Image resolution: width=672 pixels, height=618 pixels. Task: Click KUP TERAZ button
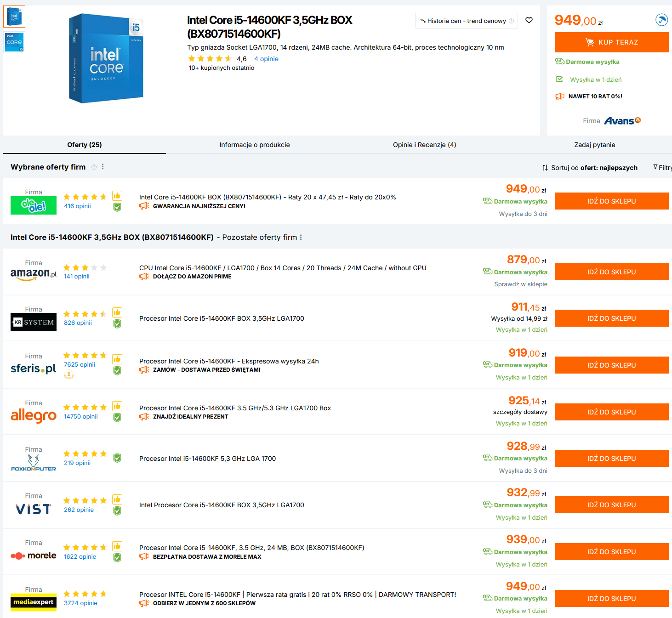(612, 42)
